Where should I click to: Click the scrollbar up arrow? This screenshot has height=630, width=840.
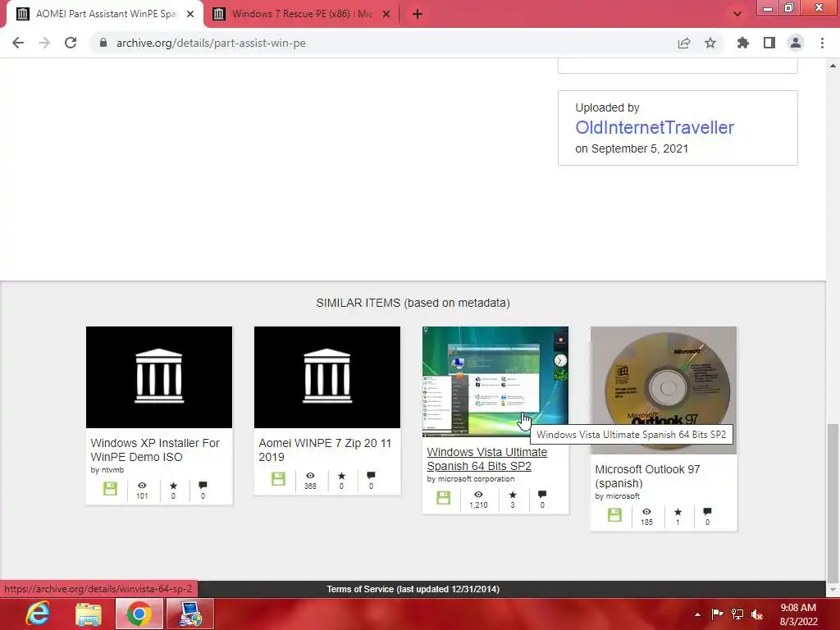833,66
